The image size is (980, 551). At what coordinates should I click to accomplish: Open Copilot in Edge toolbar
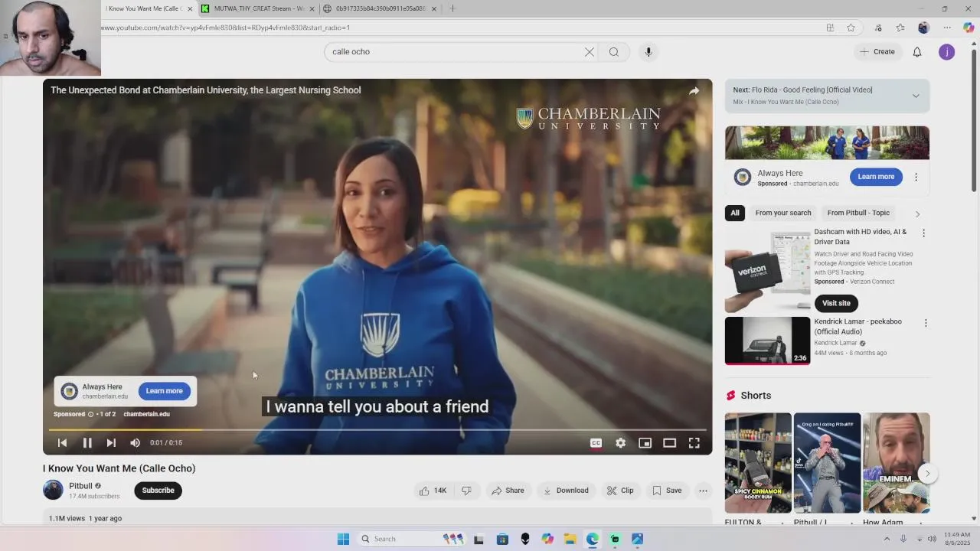[969, 28]
